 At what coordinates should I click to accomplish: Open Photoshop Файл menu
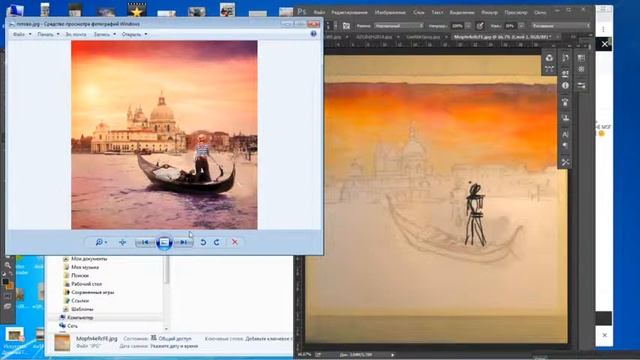click(320, 12)
